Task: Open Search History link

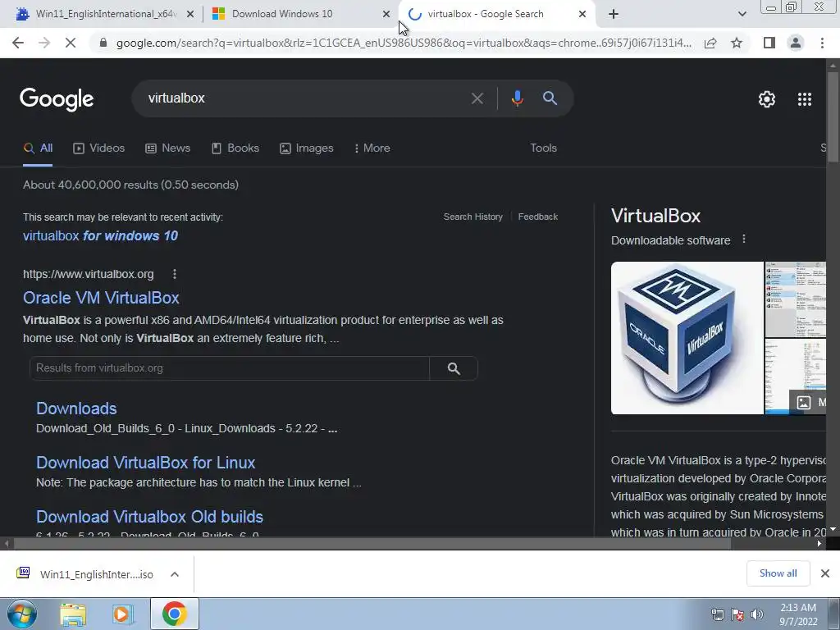Action: pyautogui.click(x=473, y=217)
